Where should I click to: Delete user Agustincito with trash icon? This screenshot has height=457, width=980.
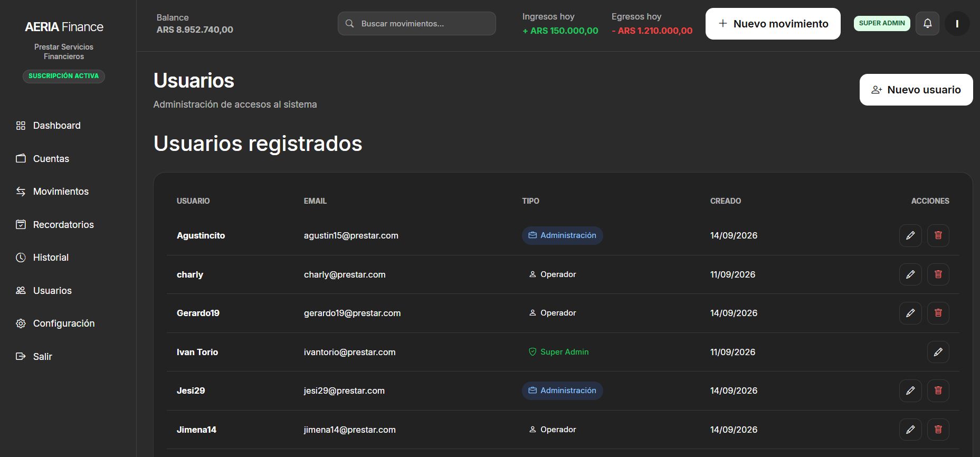(938, 235)
